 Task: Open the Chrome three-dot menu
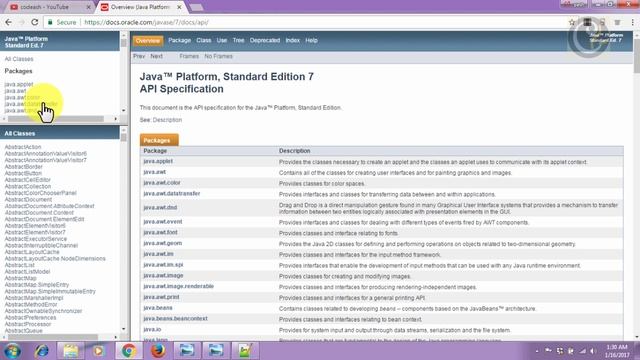[633, 22]
